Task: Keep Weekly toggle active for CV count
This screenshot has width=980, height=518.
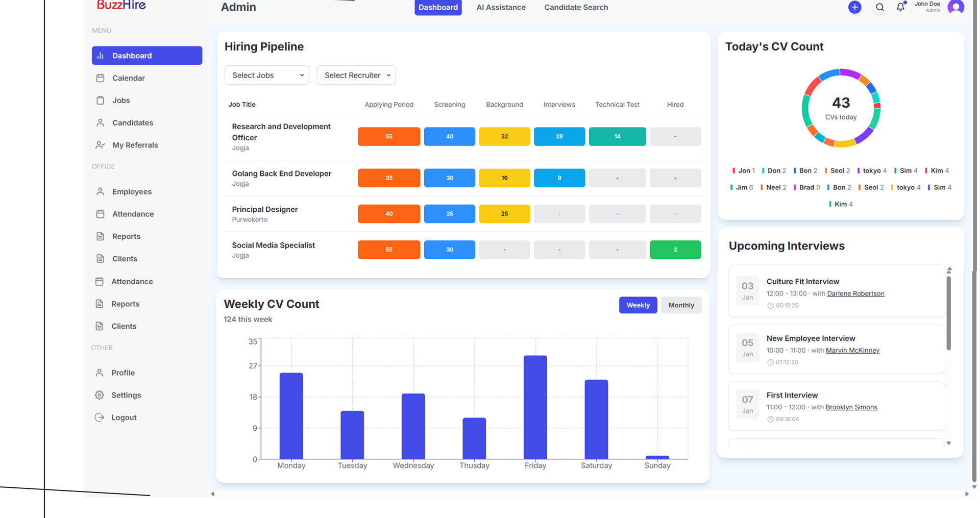Action: coord(638,305)
